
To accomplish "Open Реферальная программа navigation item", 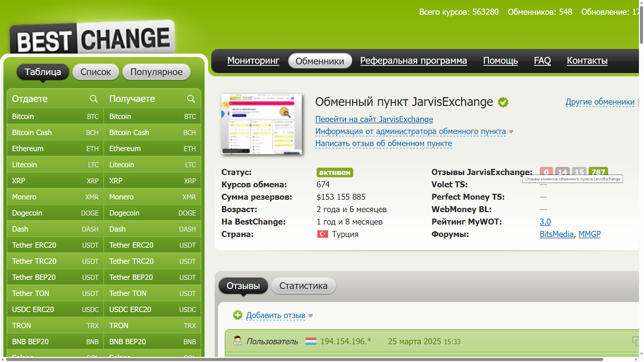I will click(413, 61).
